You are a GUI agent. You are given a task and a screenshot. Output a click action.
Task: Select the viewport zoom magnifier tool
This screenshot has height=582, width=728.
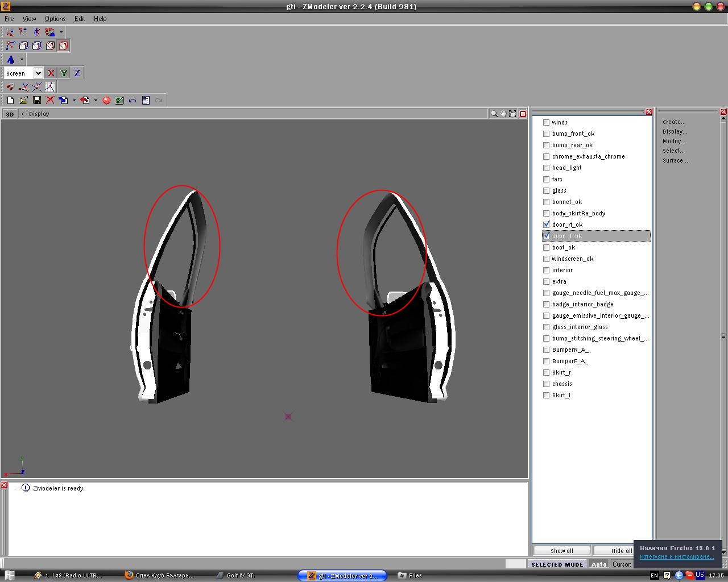click(x=494, y=114)
